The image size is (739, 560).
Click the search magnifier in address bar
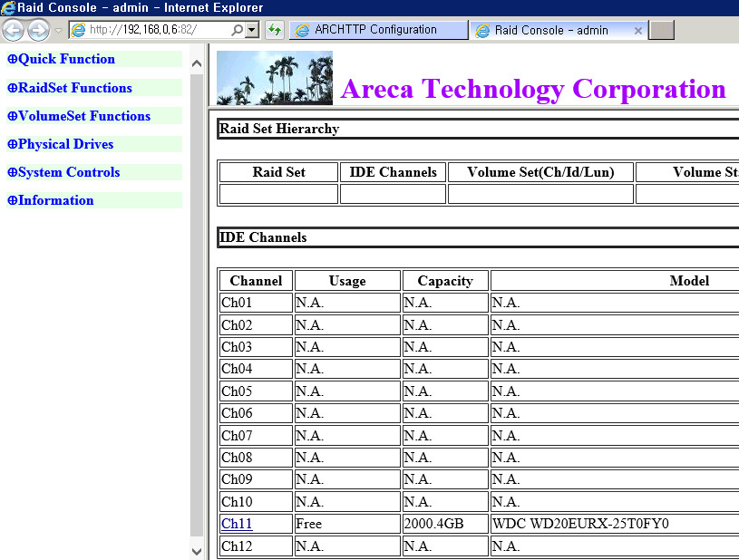click(x=238, y=30)
